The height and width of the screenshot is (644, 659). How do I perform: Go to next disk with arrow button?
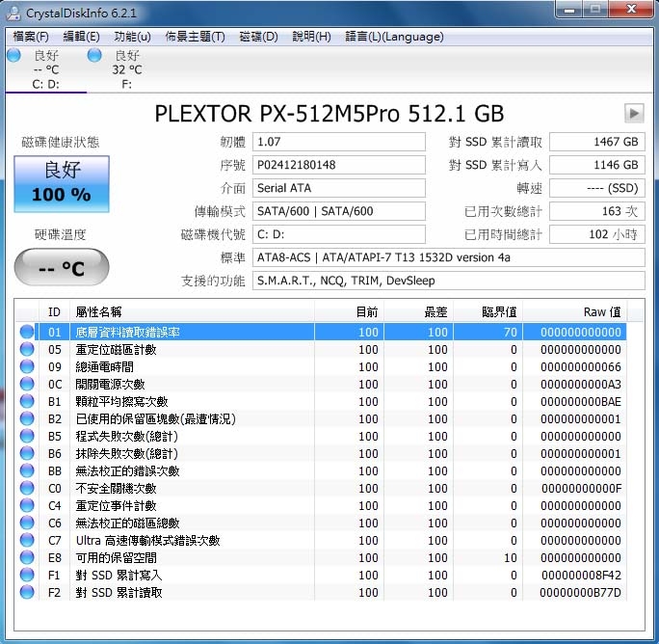click(x=634, y=113)
